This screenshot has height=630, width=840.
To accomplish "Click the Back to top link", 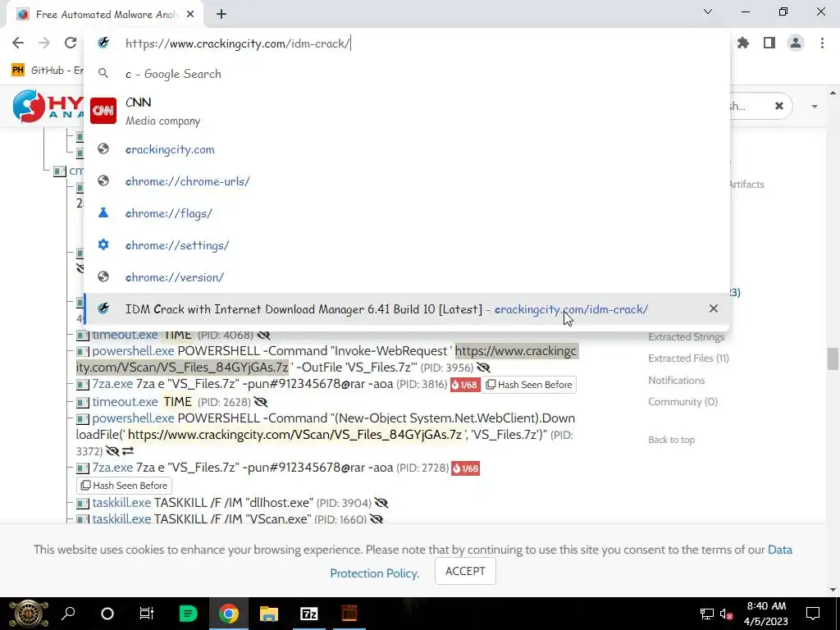I will (x=671, y=440).
